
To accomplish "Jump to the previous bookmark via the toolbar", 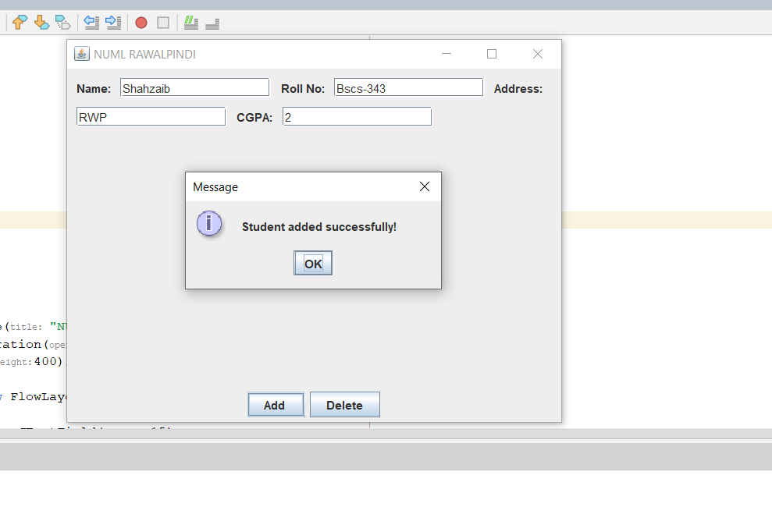I will tap(20, 23).
